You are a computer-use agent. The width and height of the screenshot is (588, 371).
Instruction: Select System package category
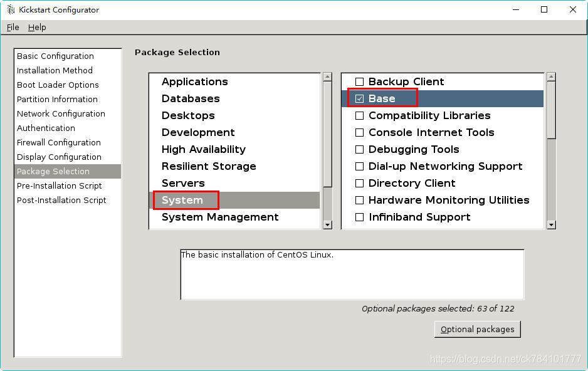[x=234, y=200]
